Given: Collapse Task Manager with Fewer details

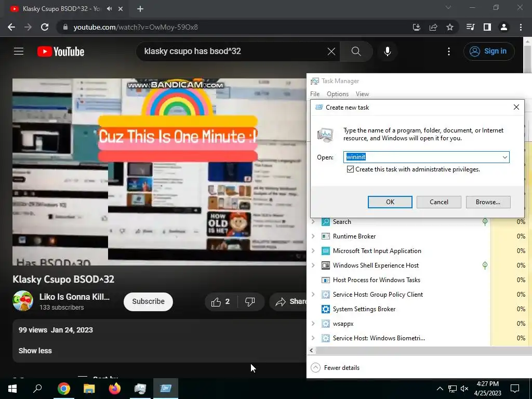Looking at the screenshot, I should [335, 368].
